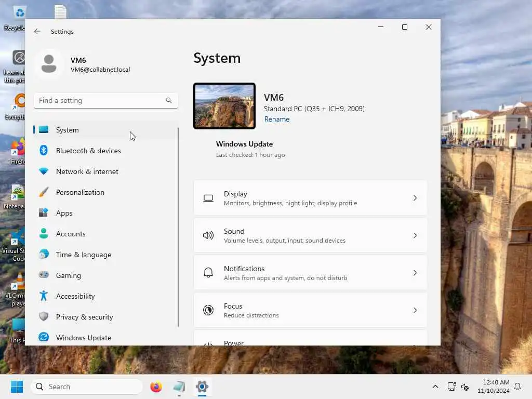
Task: Go to Bluetooth & devices
Action: tap(105, 150)
